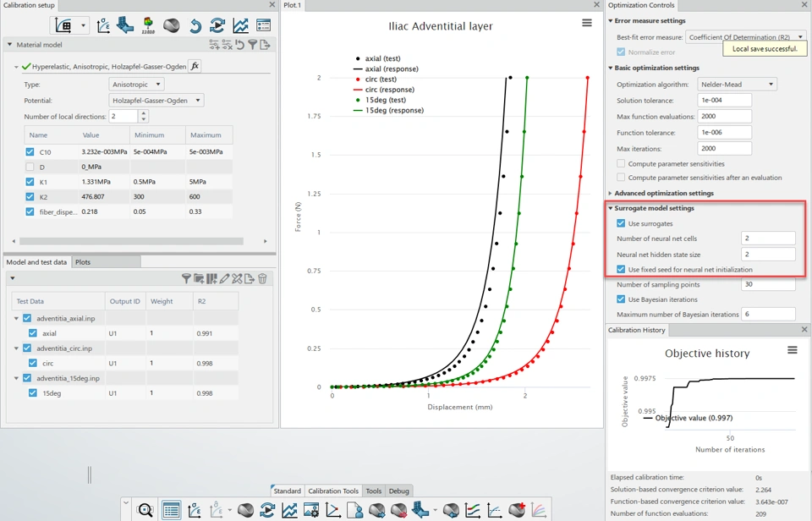
Task: Click the pencil edit icon in test data toolbar
Action: click(224, 278)
